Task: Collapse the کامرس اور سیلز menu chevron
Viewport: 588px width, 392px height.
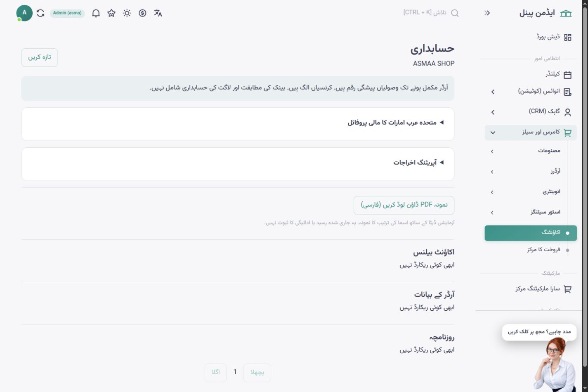Action: (x=493, y=133)
